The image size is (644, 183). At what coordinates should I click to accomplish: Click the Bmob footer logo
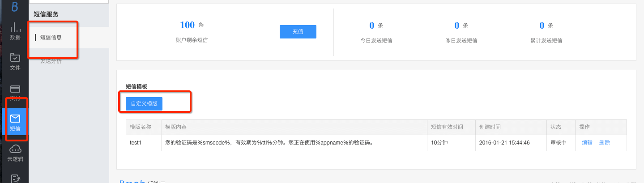click(132, 181)
